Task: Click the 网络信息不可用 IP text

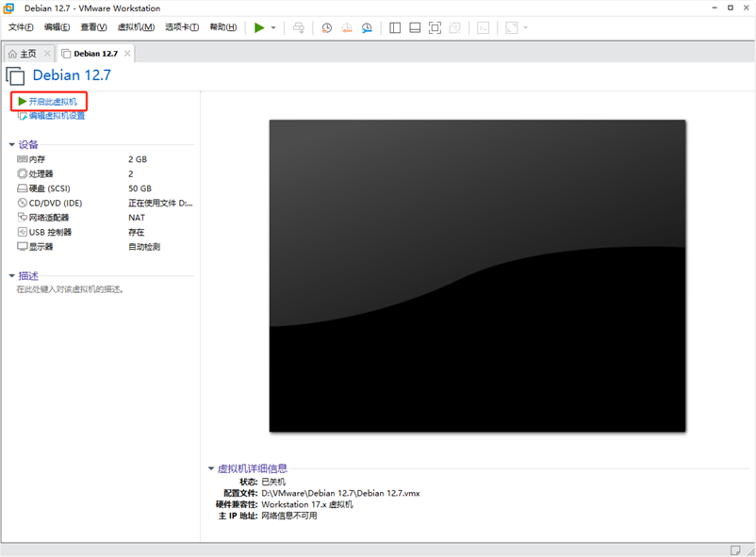Action: coord(289,516)
